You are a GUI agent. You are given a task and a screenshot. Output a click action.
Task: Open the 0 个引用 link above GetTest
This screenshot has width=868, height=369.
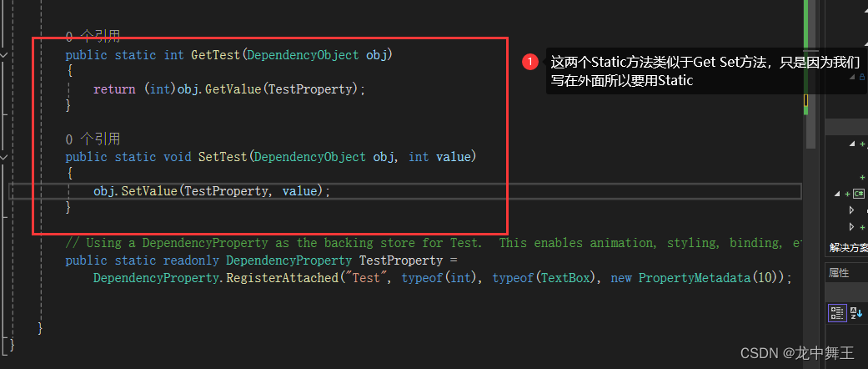(93, 37)
